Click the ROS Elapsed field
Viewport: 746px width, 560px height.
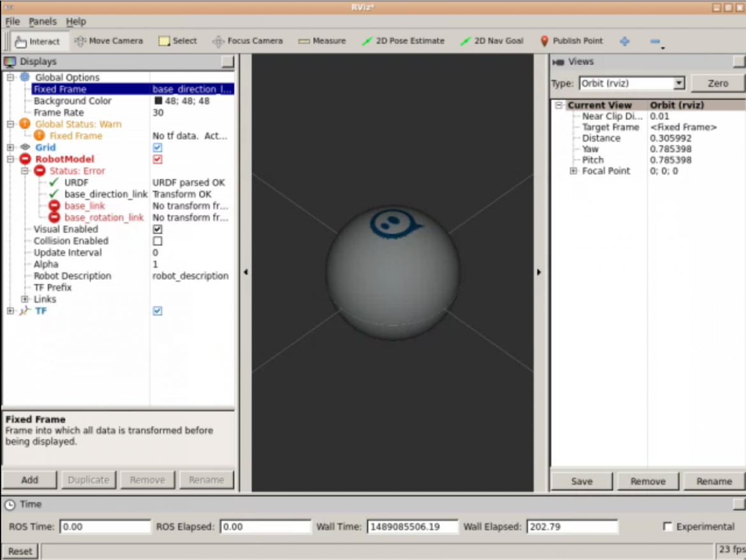pos(265,527)
